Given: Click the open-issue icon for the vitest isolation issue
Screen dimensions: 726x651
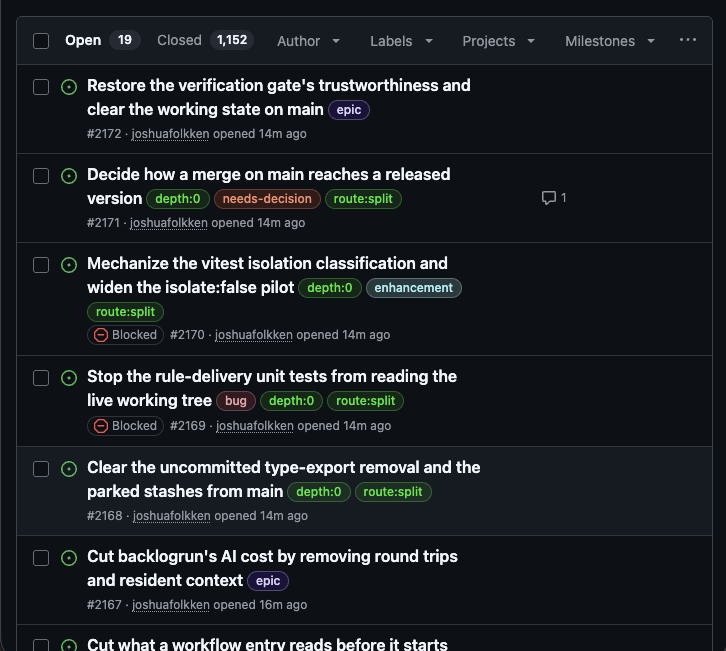Looking at the screenshot, I should pos(69,264).
